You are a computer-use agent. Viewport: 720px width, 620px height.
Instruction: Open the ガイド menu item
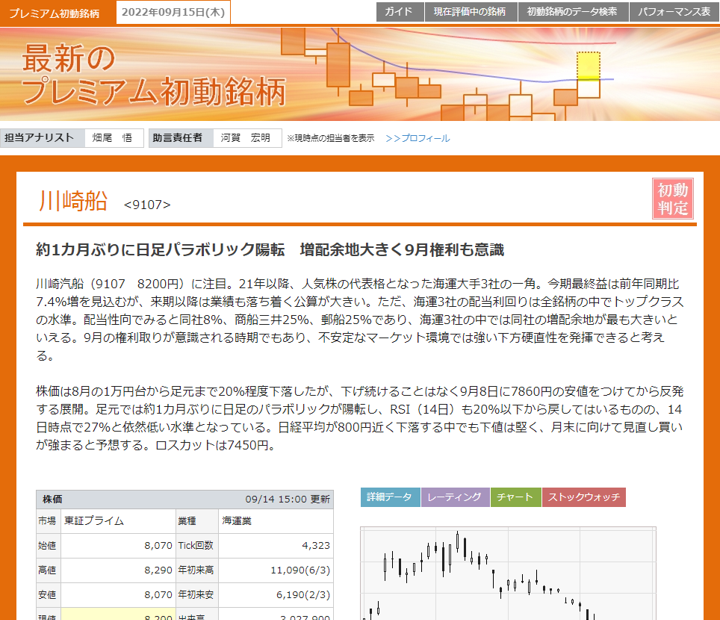tap(399, 12)
